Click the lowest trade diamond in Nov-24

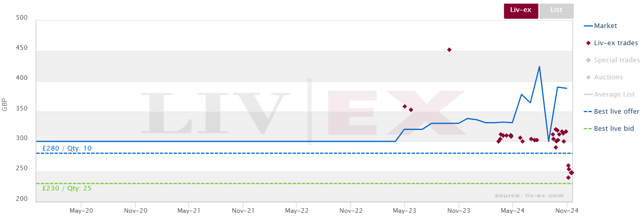click(568, 178)
